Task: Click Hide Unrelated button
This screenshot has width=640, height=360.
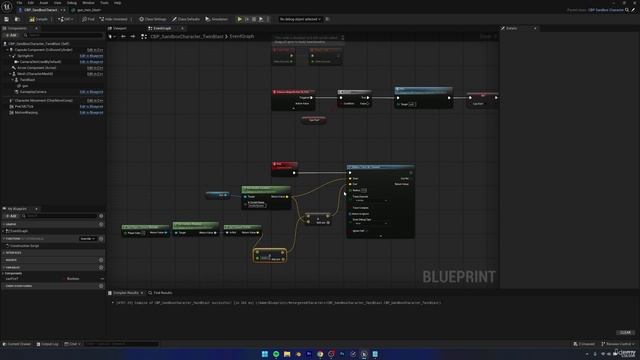Action: [113, 19]
